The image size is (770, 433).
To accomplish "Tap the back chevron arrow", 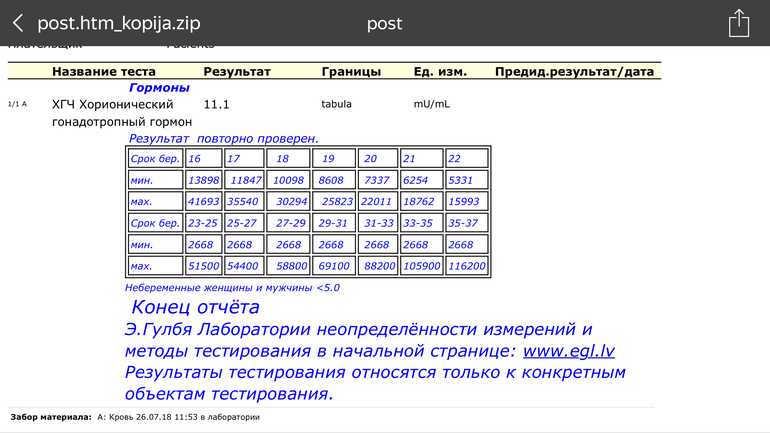I will [18, 23].
